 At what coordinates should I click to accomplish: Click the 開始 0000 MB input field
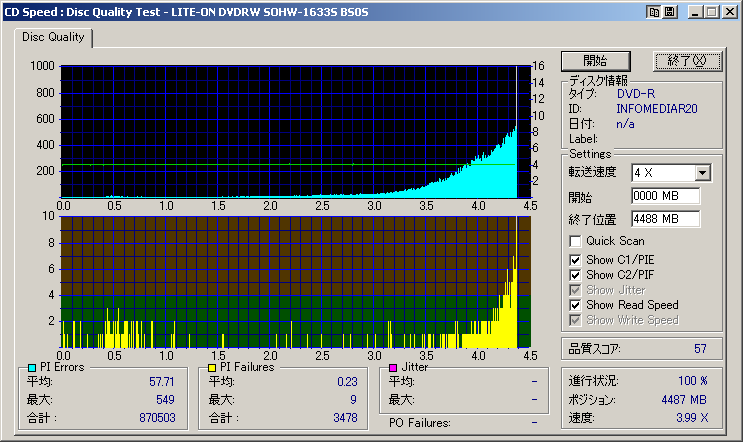coord(665,196)
